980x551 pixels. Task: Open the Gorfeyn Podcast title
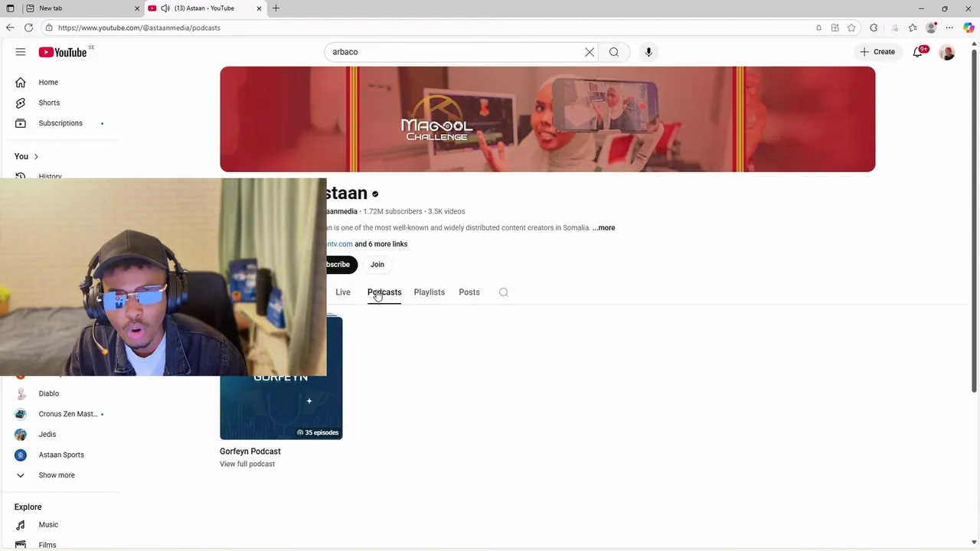tap(250, 452)
